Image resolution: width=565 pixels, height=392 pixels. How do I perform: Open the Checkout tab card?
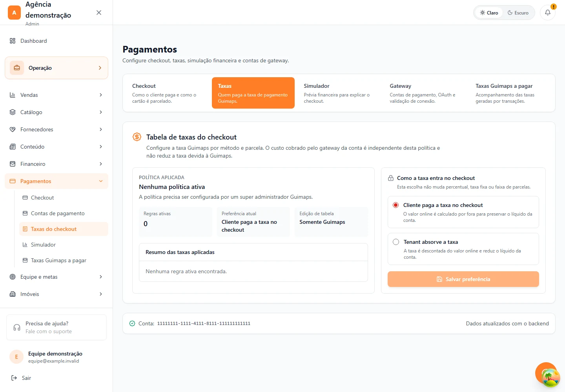167,93
